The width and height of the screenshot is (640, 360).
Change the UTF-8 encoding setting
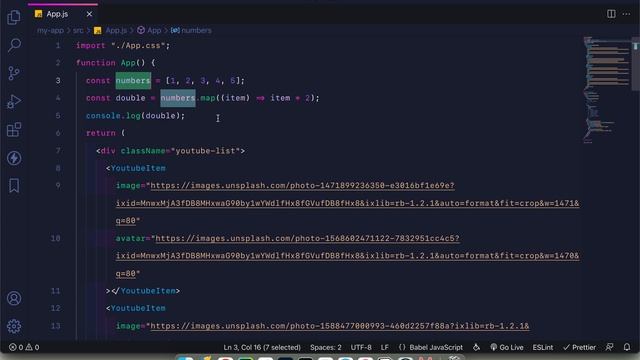(x=361, y=347)
